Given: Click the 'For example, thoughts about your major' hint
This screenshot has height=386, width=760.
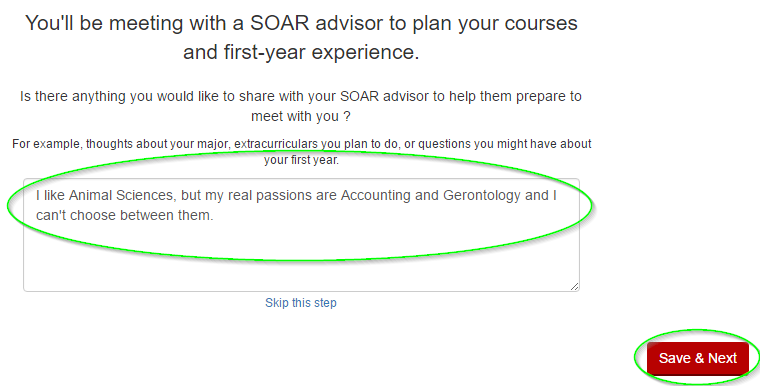Looking at the screenshot, I should (301, 144).
